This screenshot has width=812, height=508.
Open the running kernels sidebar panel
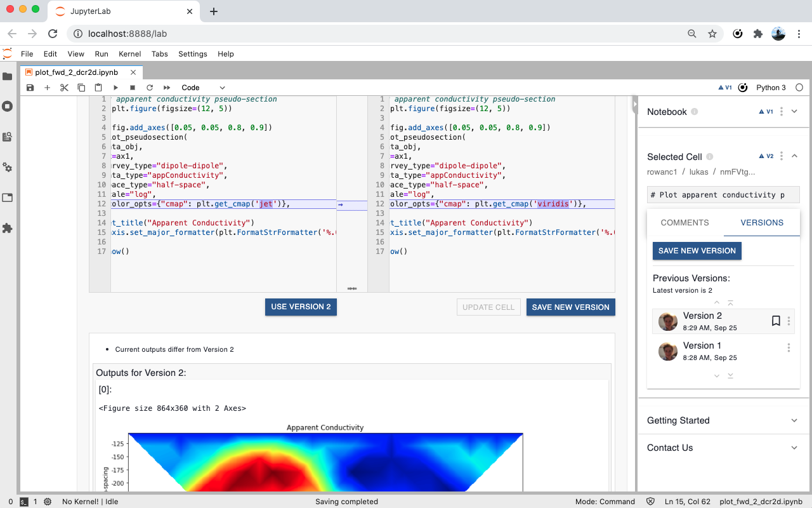(x=8, y=106)
